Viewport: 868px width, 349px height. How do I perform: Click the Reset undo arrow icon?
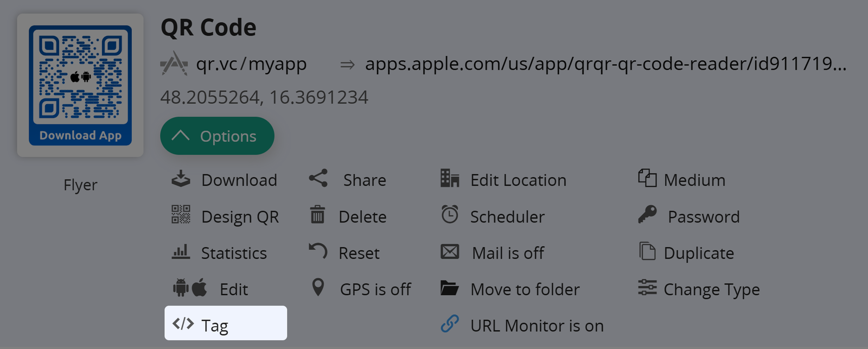(318, 251)
